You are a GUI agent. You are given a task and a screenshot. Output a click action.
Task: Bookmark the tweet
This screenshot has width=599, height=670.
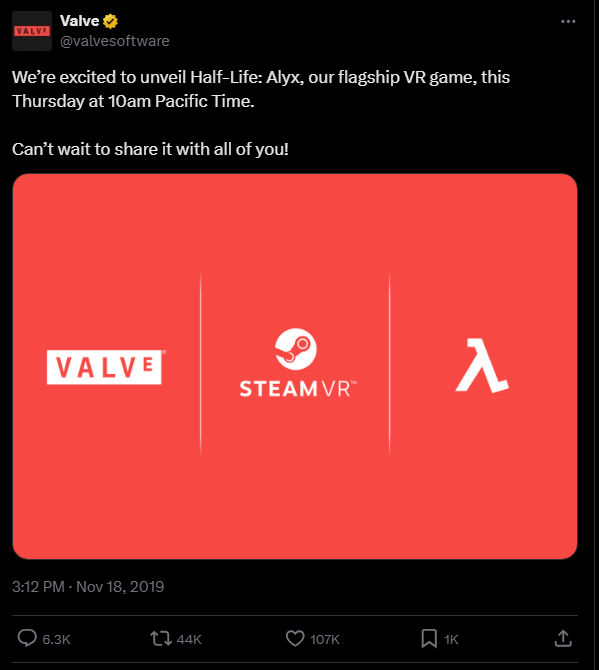(429, 639)
